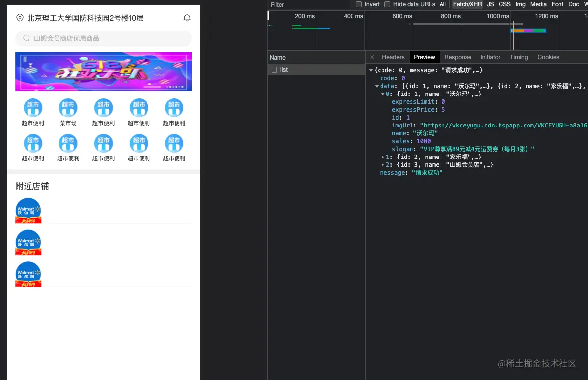The width and height of the screenshot is (588, 380).
Task: Select the Doc request filter
Action: [x=574, y=4]
